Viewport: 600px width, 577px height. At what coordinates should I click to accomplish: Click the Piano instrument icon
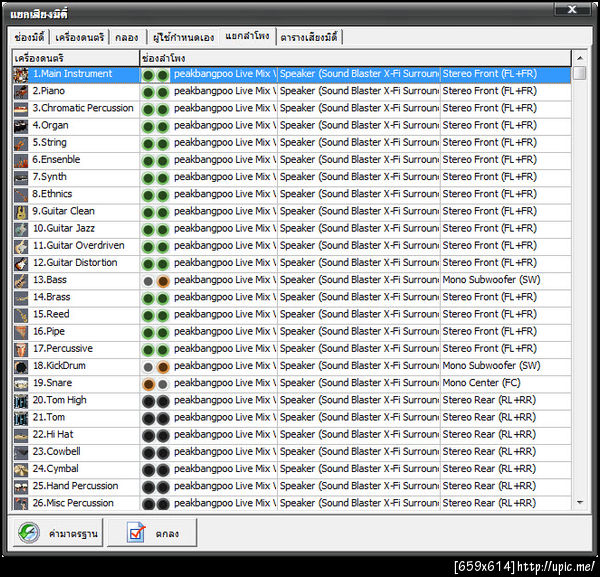(21, 92)
